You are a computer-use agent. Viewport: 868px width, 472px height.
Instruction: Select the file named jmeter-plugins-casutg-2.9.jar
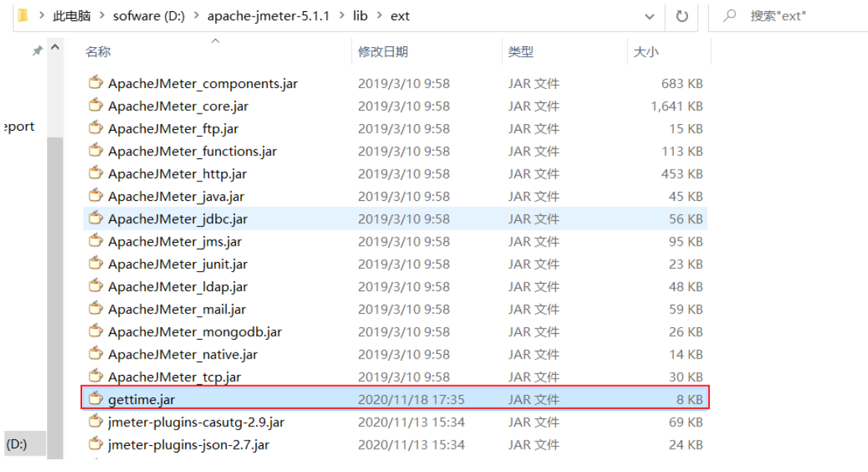point(196,422)
